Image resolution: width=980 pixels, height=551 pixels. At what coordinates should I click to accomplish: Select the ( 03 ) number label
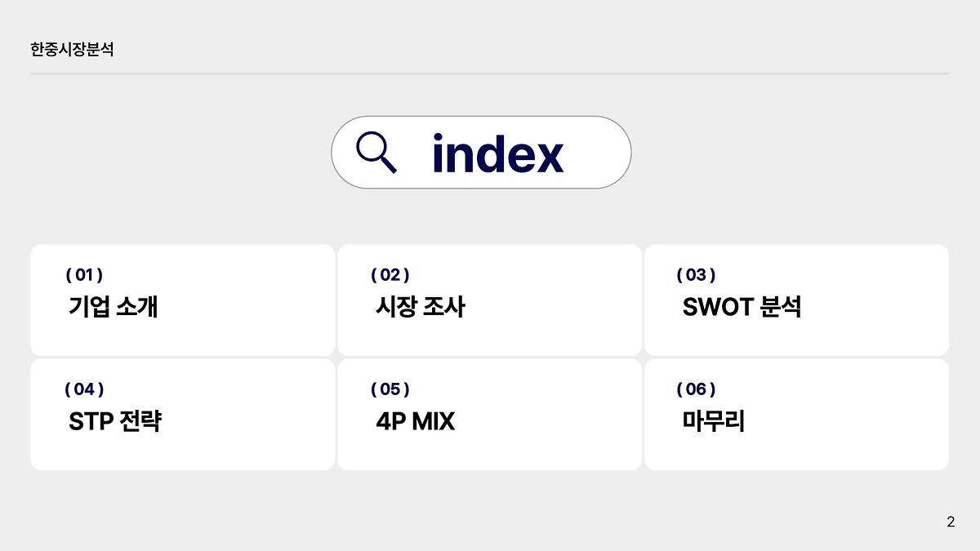[x=696, y=275]
